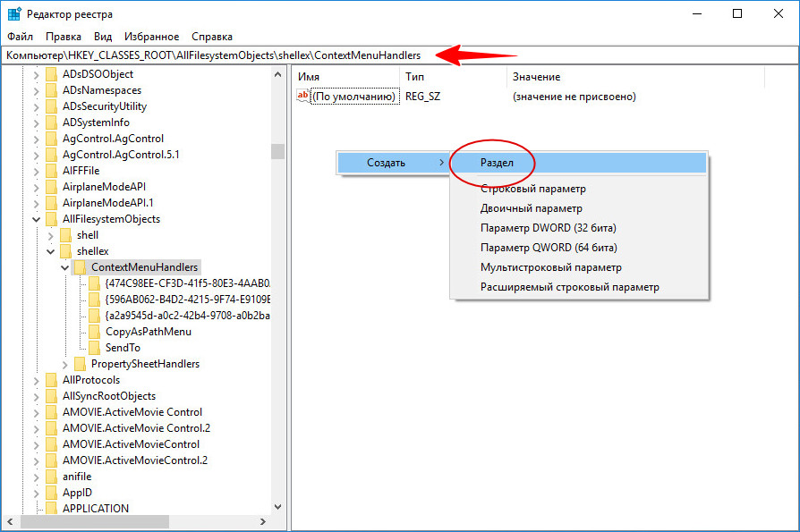The width and height of the screenshot is (800, 532).
Task: Click the Registry Editor app icon in title bar
Action: click(13, 13)
